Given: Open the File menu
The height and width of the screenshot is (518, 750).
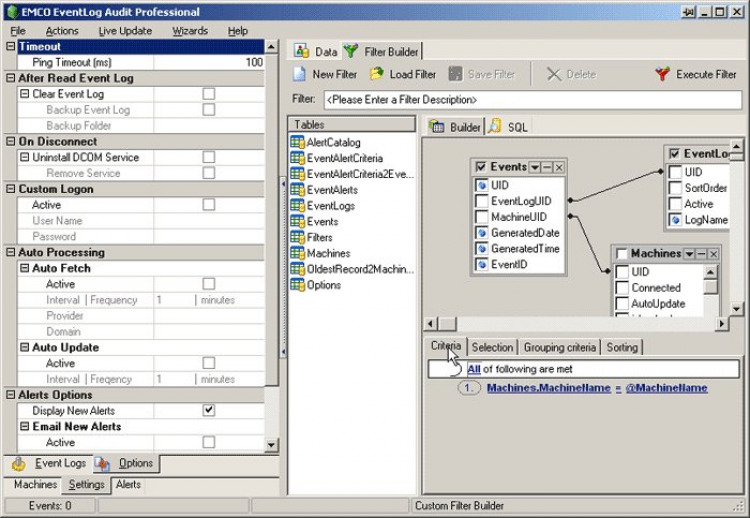Looking at the screenshot, I should pyautogui.click(x=18, y=31).
